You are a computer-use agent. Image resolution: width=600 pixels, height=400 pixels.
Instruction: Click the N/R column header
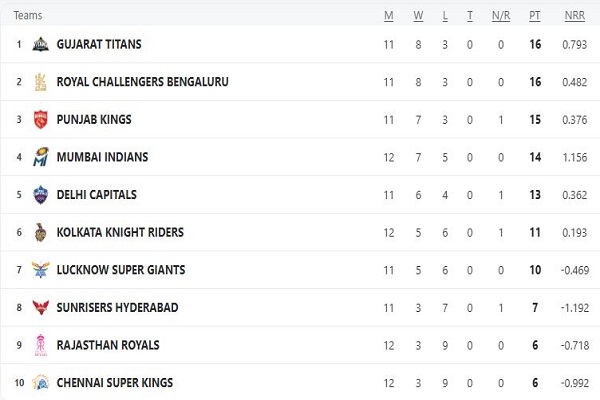(x=500, y=15)
